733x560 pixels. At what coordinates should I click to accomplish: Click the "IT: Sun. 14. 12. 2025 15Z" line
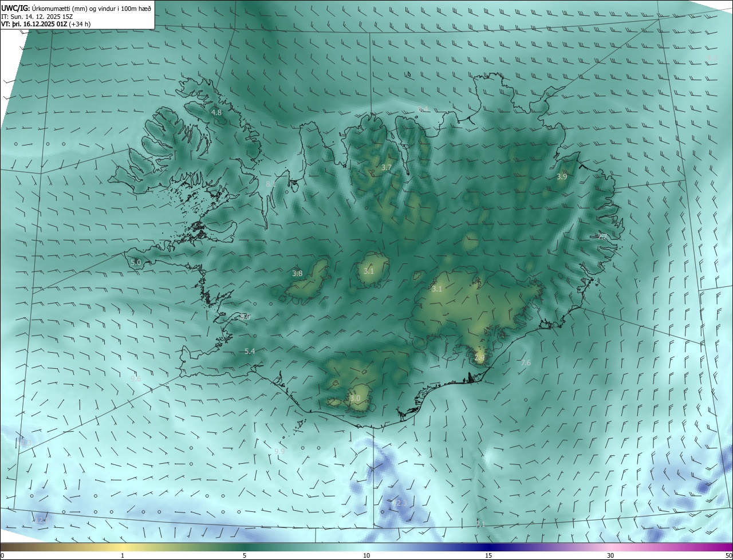pyautogui.click(x=37, y=16)
